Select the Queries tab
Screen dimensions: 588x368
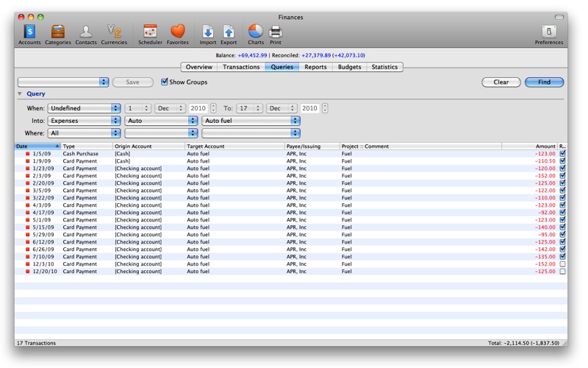click(282, 67)
